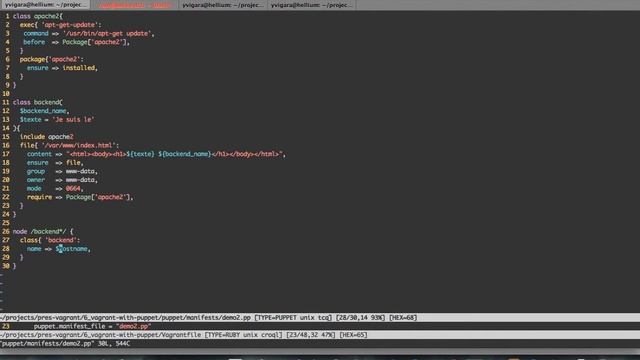Click '/usr/bin/apt-get update' command string
This screenshot has width=640, height=360.
(x=107, y=33)
